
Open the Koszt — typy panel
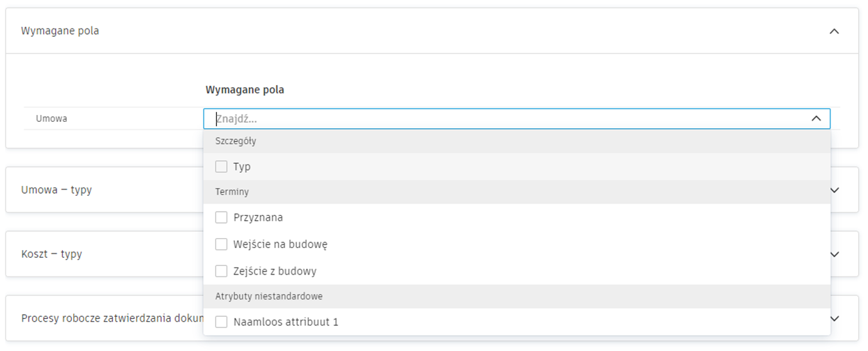(x=52, y=254)
